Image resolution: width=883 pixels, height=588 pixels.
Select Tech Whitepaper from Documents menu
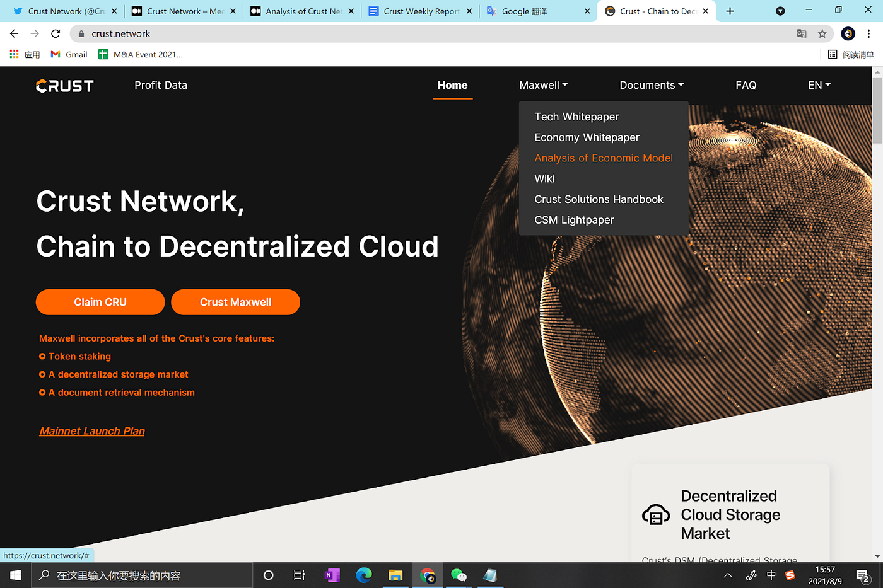(x=576, y=117)
